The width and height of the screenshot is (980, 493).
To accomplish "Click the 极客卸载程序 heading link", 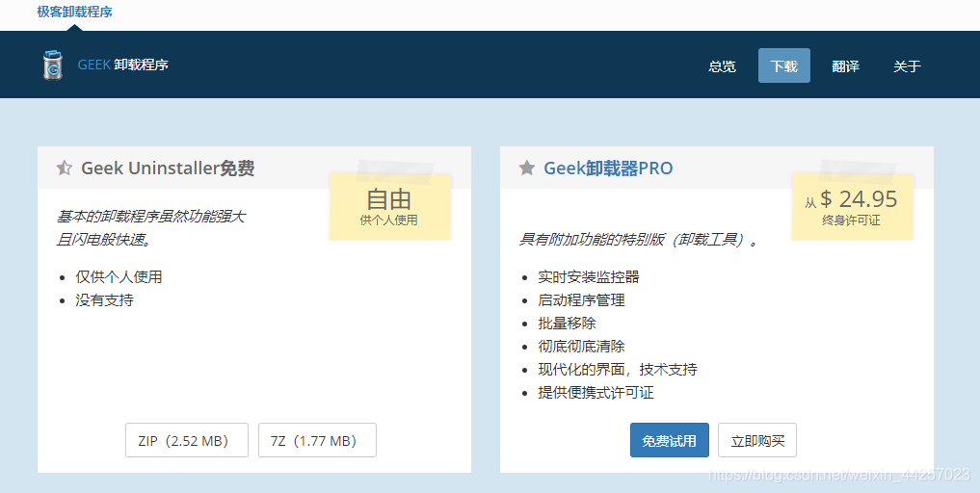I will 74,12.
